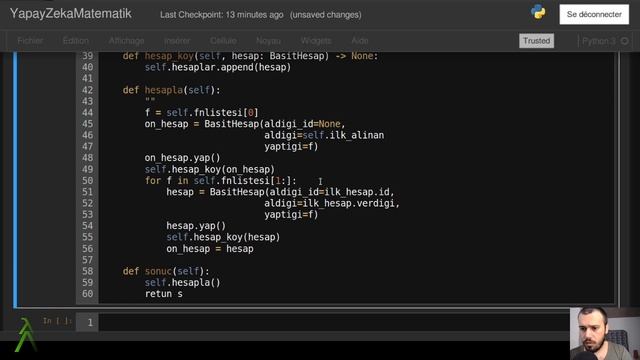Click line 56 on_hesap = hesap
640x360 pixels.
point(210,249)
